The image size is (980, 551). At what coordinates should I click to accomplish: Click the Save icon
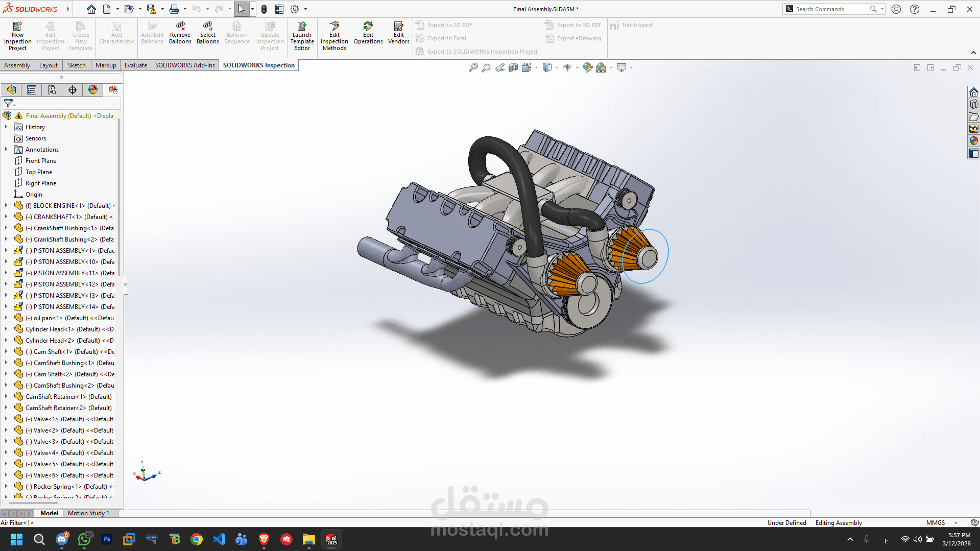(151, 9)
